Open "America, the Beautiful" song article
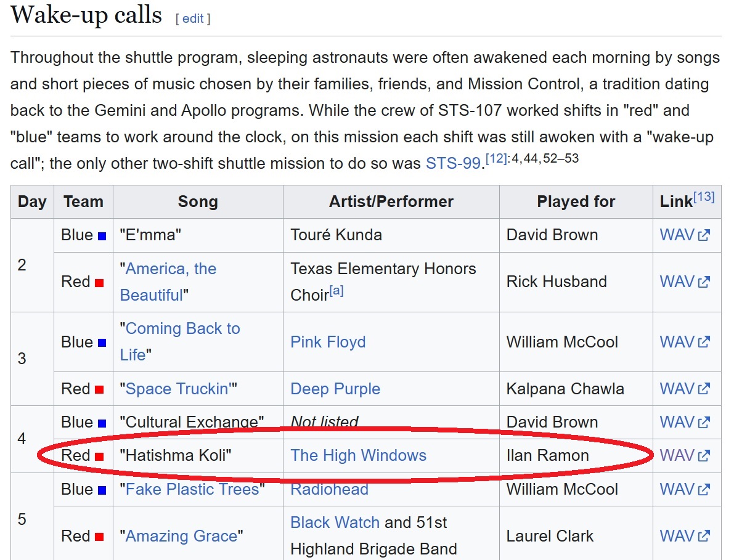Image resolution: width=734 pixels, height=560 pixels. [168, 282]
